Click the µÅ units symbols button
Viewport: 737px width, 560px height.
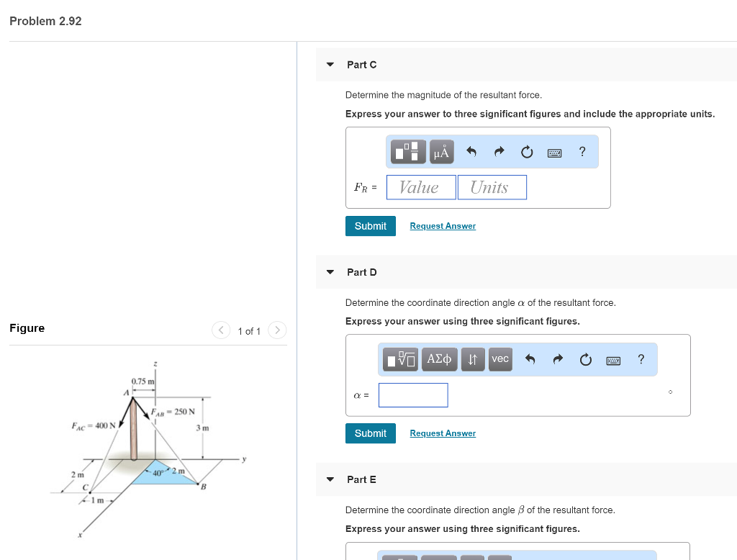(441, 152)
